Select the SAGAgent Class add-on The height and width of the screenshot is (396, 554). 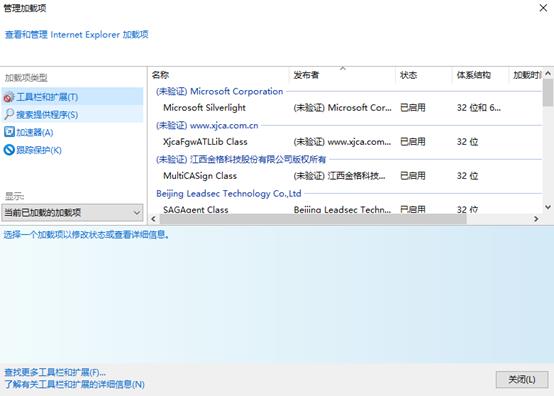[x=195, y=209]
